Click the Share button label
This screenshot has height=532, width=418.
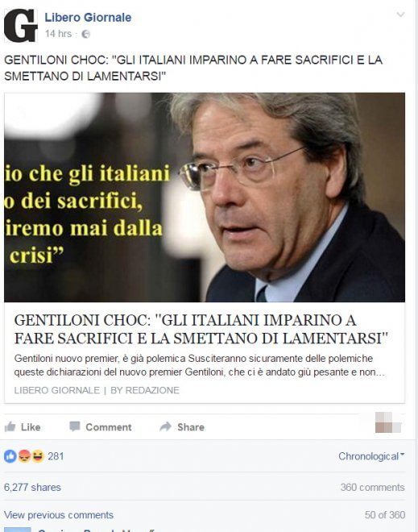[x=191, y=427]
